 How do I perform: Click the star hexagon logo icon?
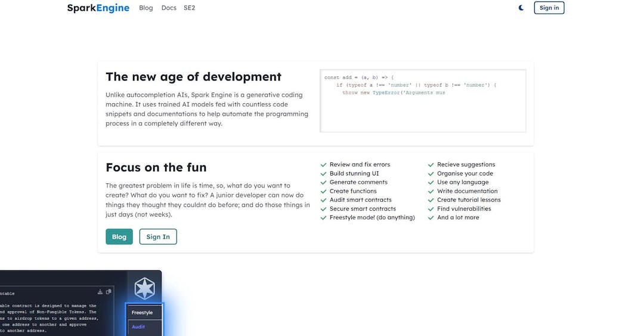pyautogui.click(x=144, y=288)
